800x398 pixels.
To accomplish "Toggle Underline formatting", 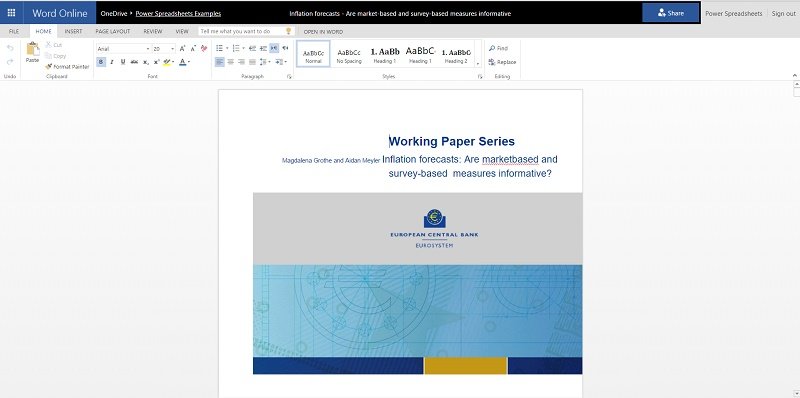I will pos(123,62).
